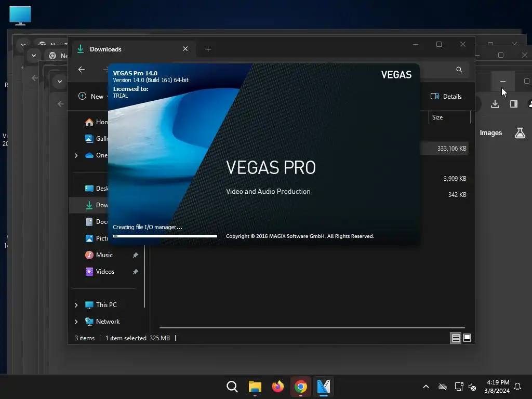532x399 pixels.
Task: Click the VEGAS Pro taskbar icon
Action: 323,387
